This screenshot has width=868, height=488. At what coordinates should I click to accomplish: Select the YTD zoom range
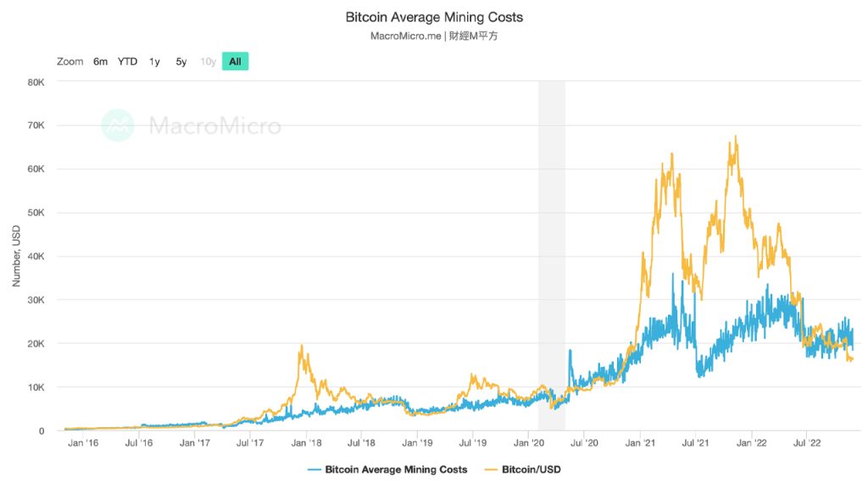coord(127,61)
